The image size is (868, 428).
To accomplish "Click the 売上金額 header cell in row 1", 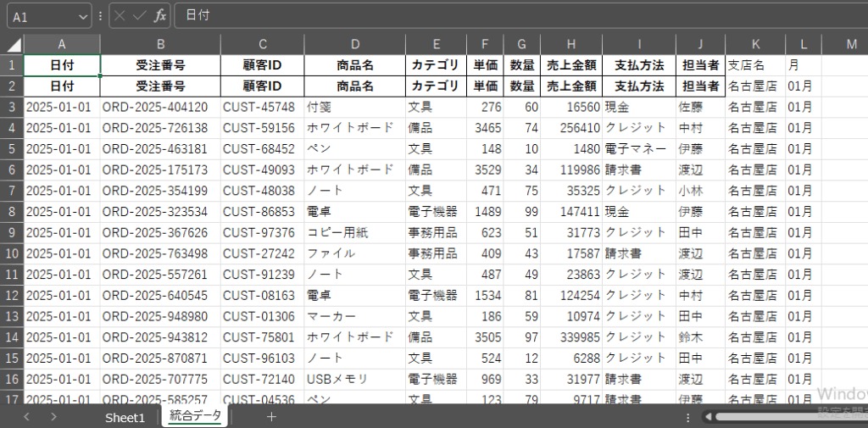I will [x=570, y=65].
